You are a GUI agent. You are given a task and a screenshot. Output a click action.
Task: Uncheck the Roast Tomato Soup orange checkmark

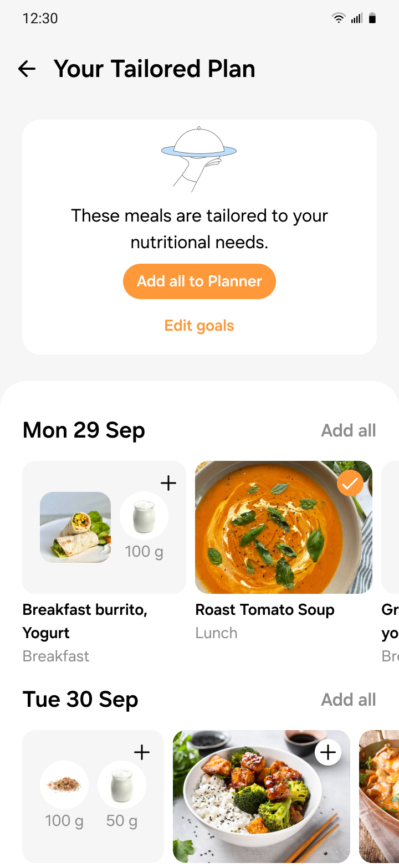(350, 484)
